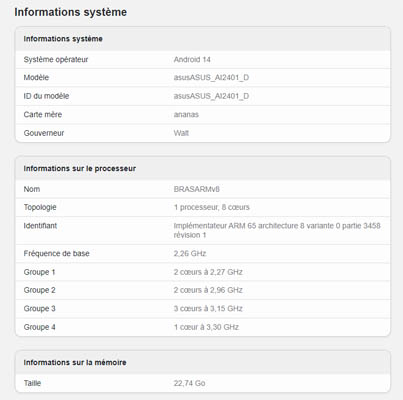Select the memory Taille value 22,74 Go

coord(189,383)
